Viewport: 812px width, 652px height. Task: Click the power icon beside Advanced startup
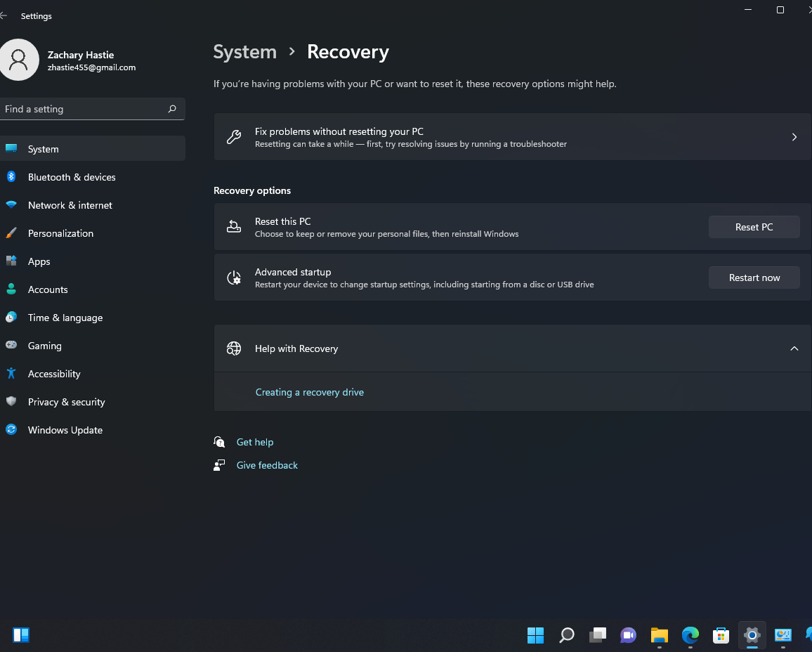(x=234, y=278)
